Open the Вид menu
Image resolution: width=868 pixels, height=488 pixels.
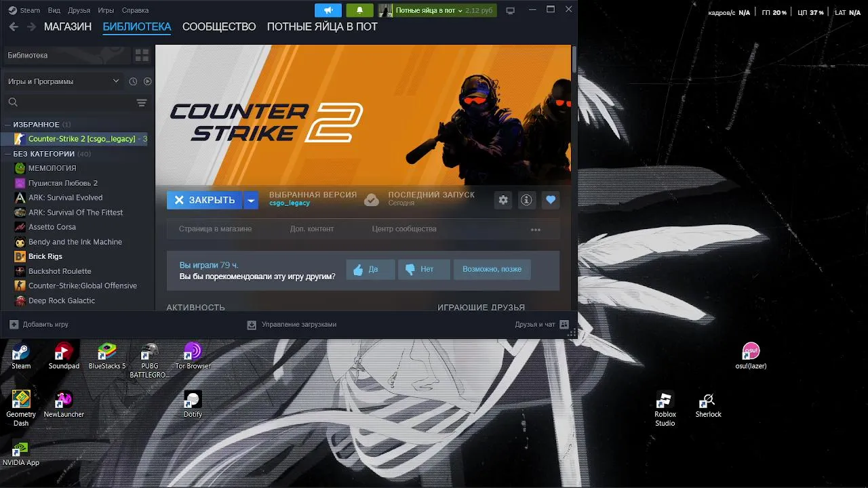pos(54,11)
